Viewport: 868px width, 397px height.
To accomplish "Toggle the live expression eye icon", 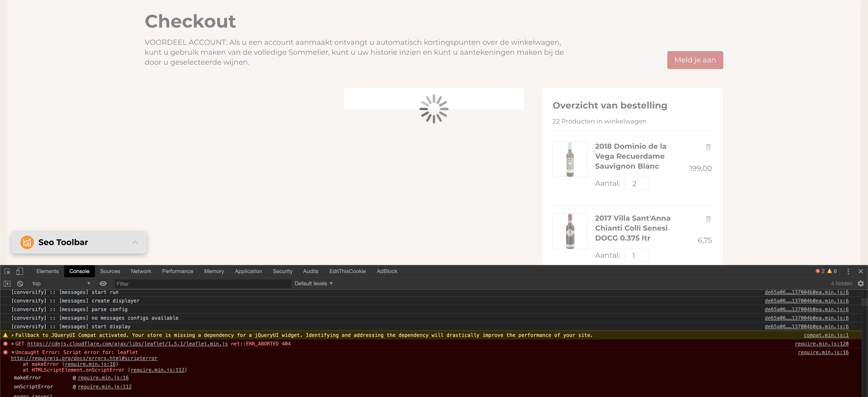I will click(103, 284).
